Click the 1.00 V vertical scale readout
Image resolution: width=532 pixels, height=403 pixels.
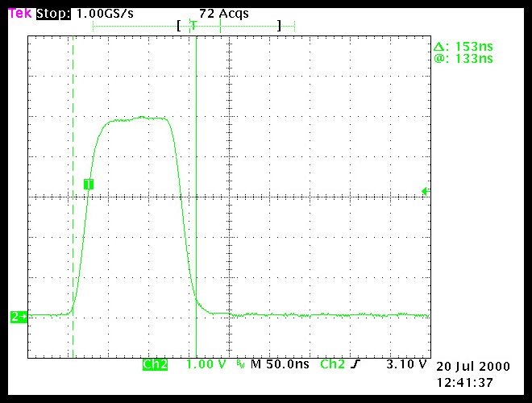206,364
